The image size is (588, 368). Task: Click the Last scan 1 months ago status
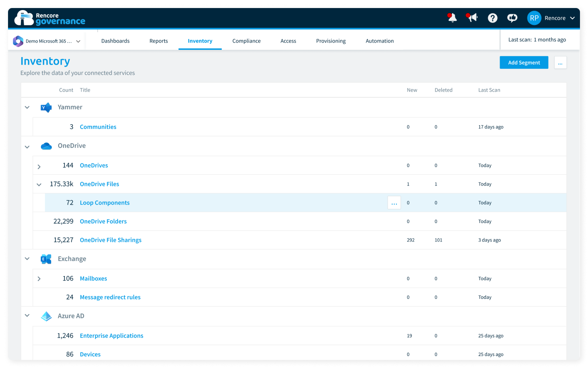pos(537,40)
